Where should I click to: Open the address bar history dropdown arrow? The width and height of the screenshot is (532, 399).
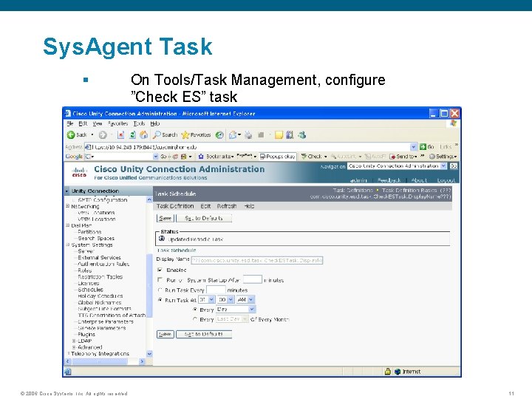[413, 147]
